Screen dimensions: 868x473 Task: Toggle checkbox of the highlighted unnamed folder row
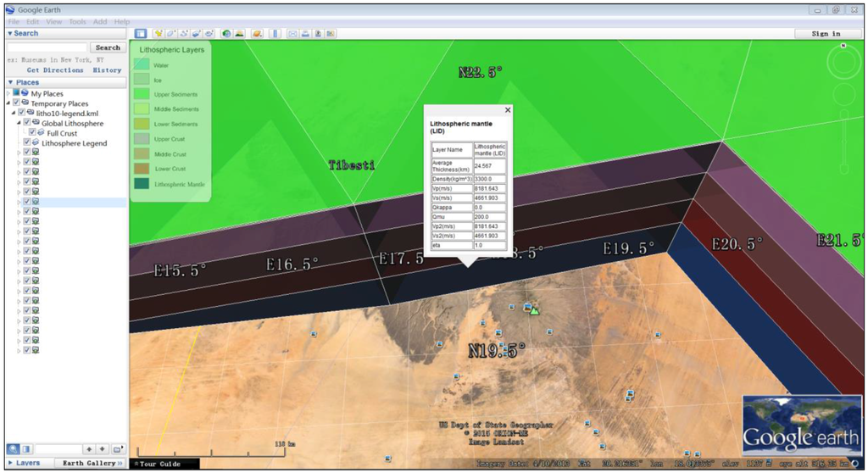(x=27, y=202)
